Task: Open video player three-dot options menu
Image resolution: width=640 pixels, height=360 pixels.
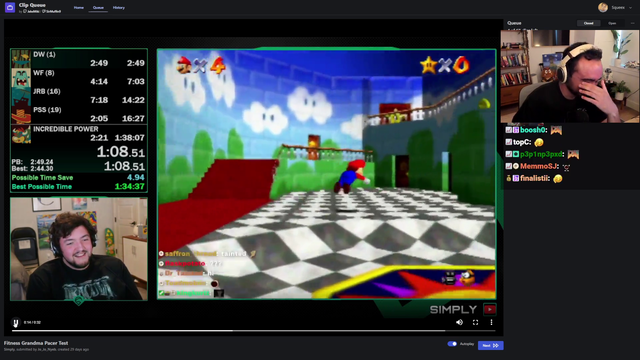Action: 491,322
